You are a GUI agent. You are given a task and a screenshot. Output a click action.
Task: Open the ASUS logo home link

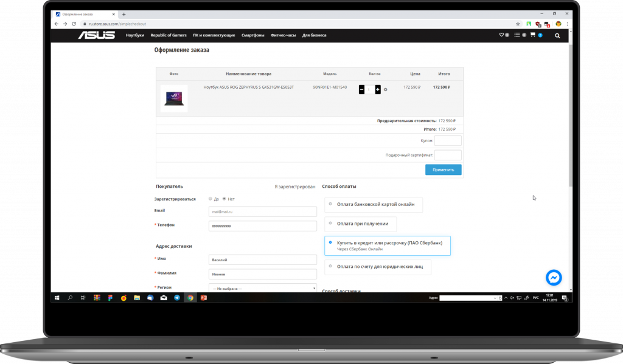pos(97,35)
